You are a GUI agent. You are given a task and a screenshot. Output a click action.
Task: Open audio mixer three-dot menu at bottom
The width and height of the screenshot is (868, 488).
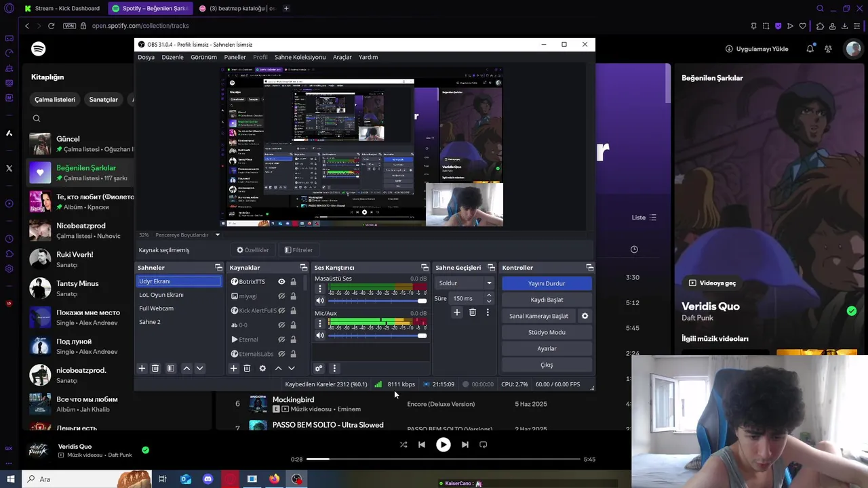tap(334, 368)
